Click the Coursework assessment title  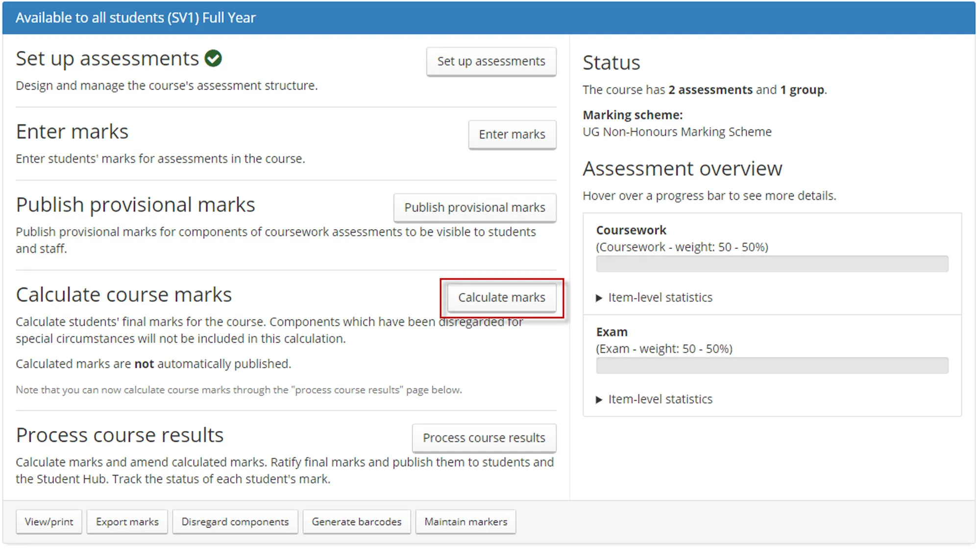tap(631, 230)
